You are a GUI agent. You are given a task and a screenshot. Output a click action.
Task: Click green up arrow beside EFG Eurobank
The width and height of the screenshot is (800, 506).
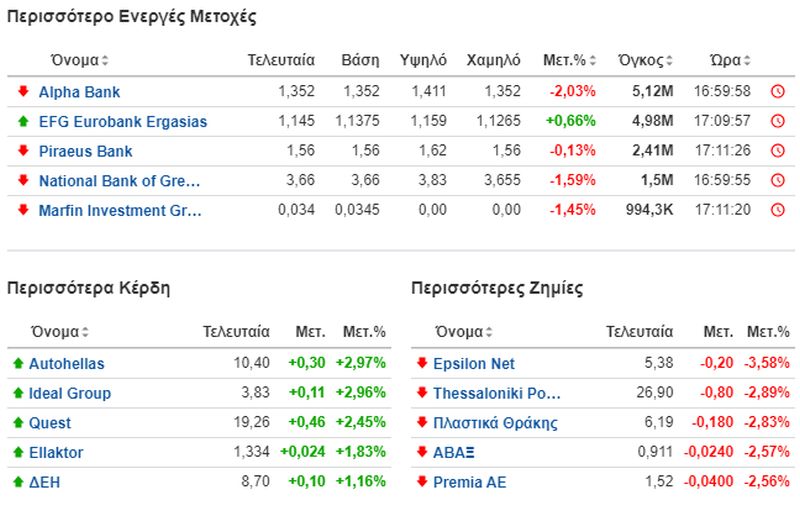click(x=23, y=121)
